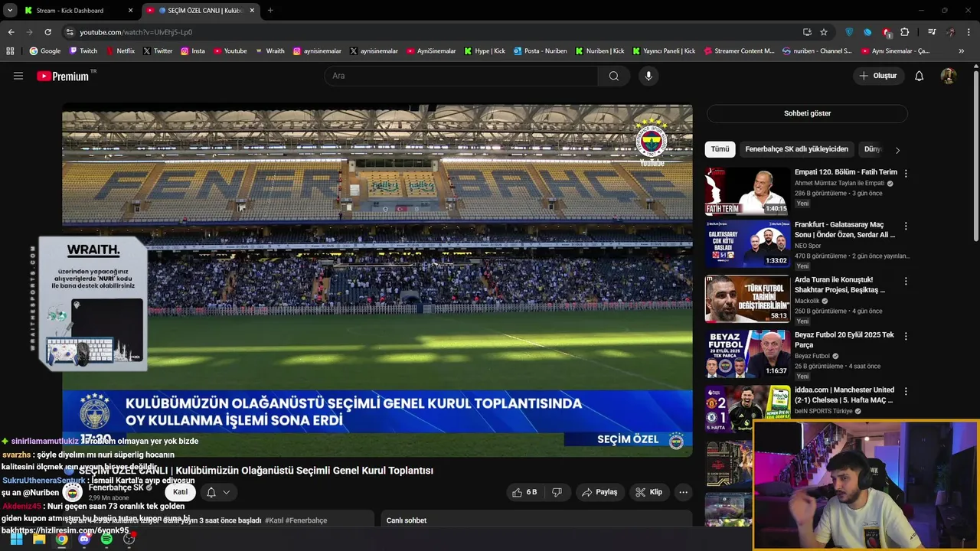Screen dimensions: 980x551
Task: Click the Katıl join button
Action: (180, 492)
